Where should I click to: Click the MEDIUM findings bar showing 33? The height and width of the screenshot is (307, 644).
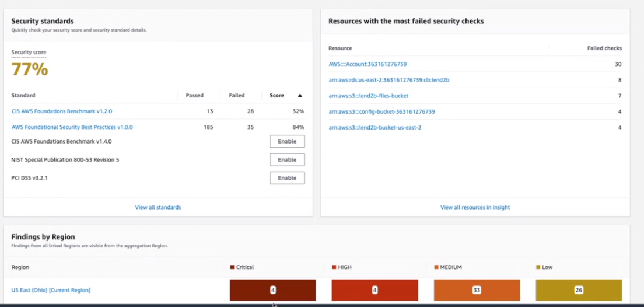(x=477, y=290)
